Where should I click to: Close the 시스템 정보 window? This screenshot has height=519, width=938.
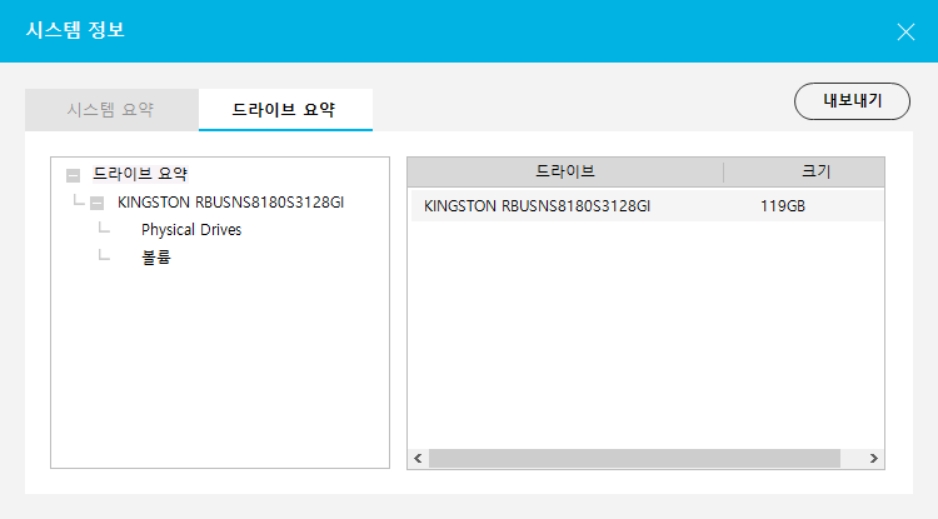[x=906, y=32]
